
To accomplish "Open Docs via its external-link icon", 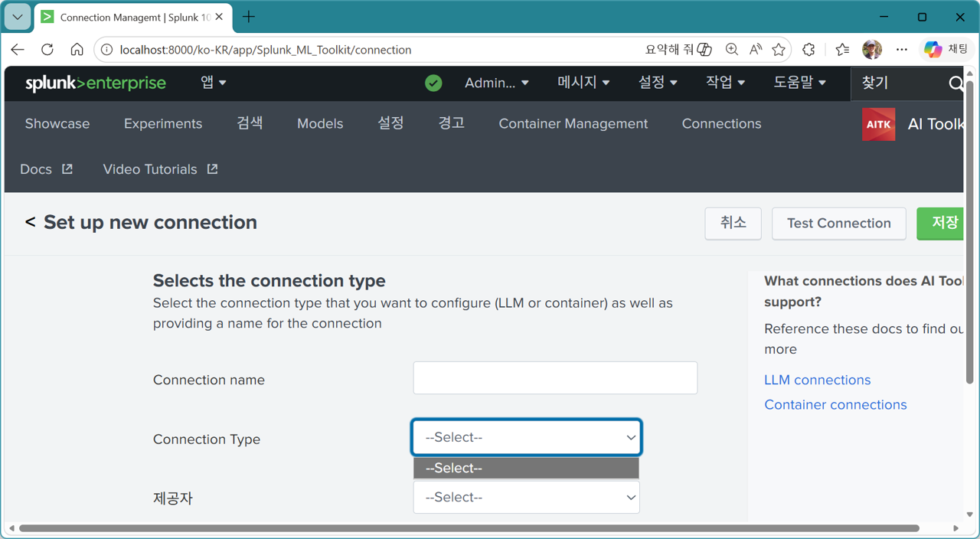I will pos(67,168).
